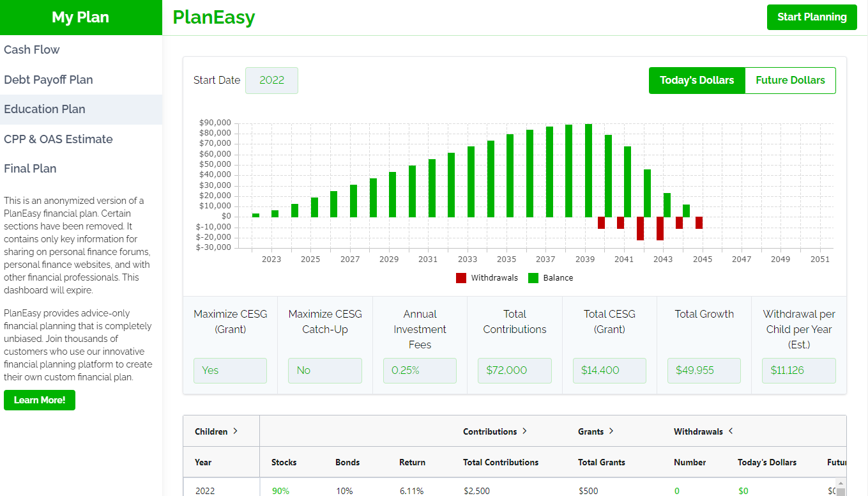Viewport: 868px width, 496px height.
Task: Expand the Contributions column group chevron
Action: click(524, 431)
